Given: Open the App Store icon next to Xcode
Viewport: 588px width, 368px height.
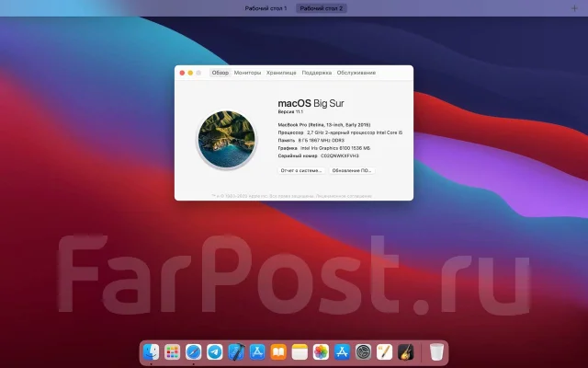Looking at the screenshot, I should point(257,352).
